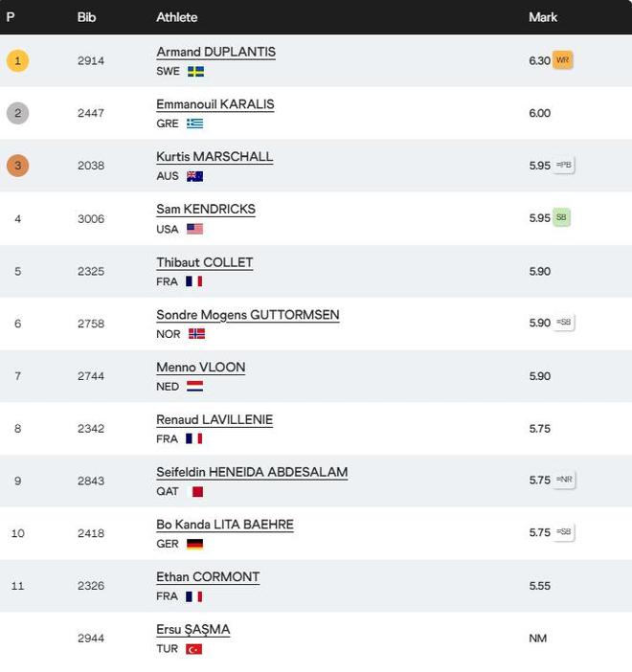Click the silver second place medal badge

[17, 113]
